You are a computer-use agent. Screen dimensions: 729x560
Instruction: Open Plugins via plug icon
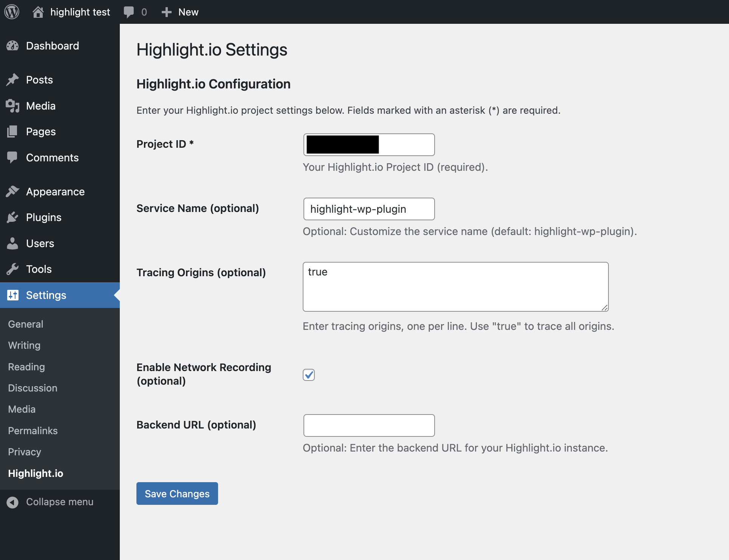tap(12, 217)
